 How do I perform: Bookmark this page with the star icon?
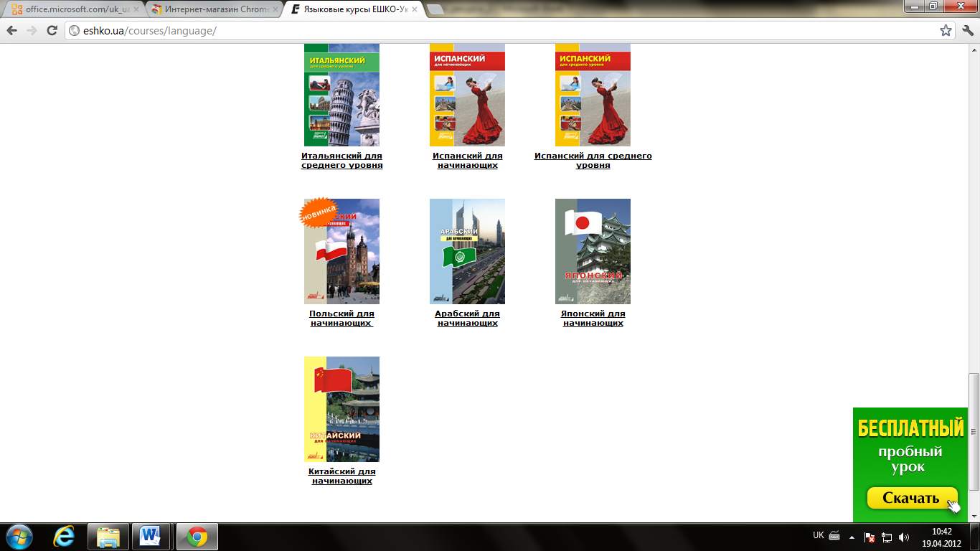(x=946, y=31)
